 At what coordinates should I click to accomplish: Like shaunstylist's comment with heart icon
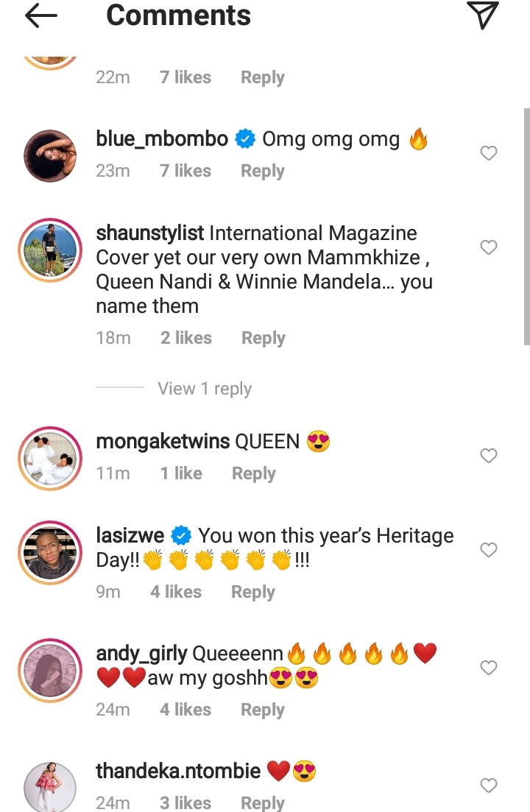(489, 247)
